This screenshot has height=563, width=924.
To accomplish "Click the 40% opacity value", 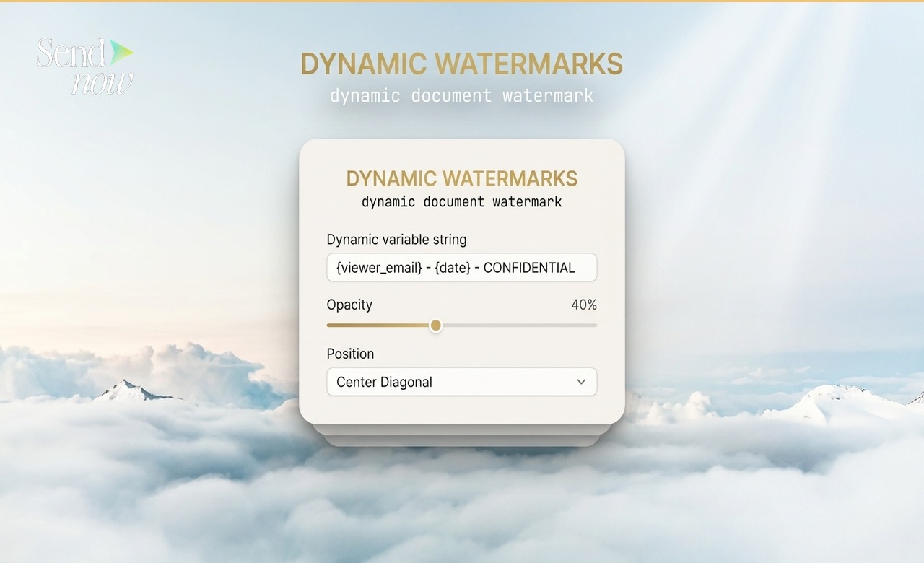I will coord(583,305).
